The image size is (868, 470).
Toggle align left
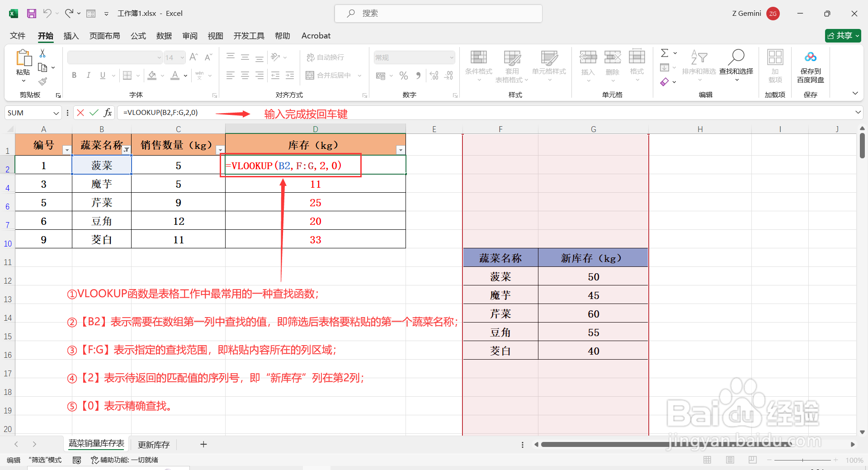231,76
